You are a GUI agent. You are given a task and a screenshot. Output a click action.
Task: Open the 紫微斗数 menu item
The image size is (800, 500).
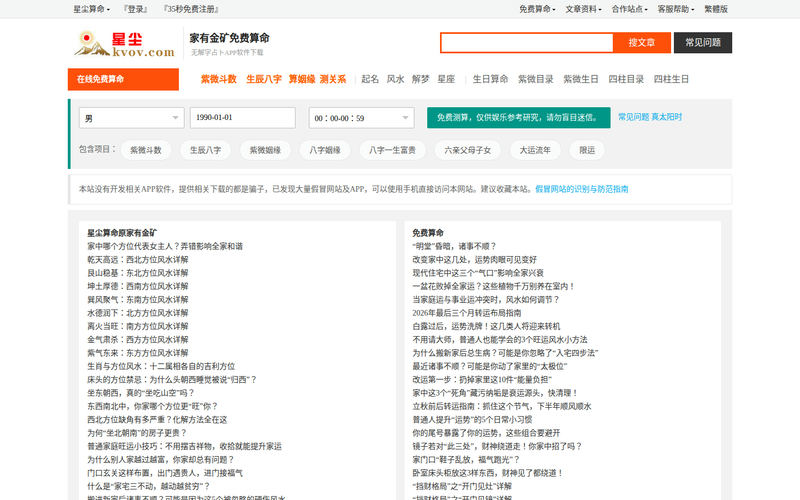click(x=218, y=79)
